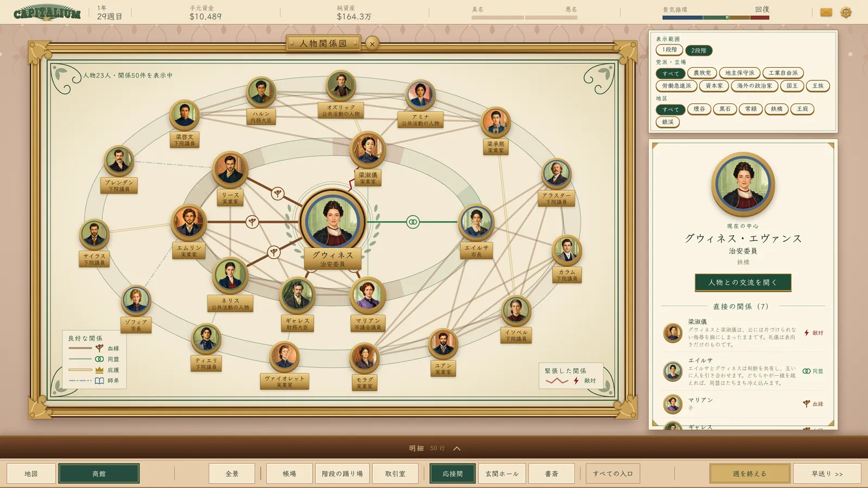The width and height of the screenshot is (868, 488).
Task: Open the 梁淑儀 row in direct relations list
Action: click(x=743, y=333)
